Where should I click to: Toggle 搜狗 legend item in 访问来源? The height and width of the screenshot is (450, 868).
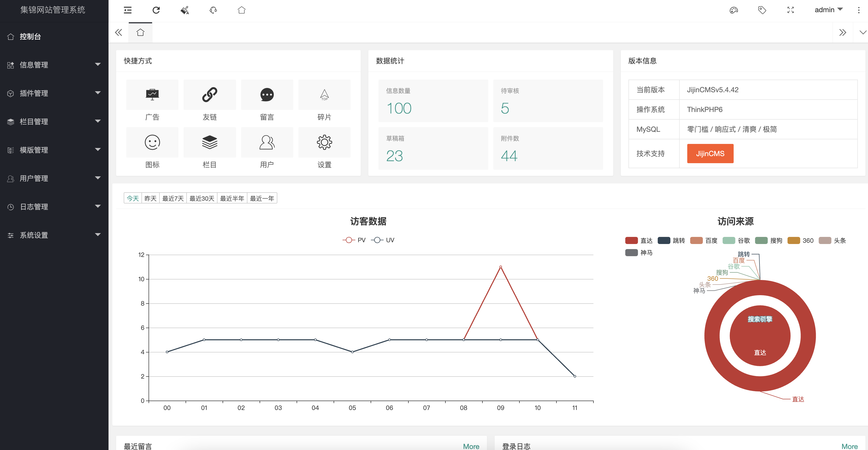769,240
